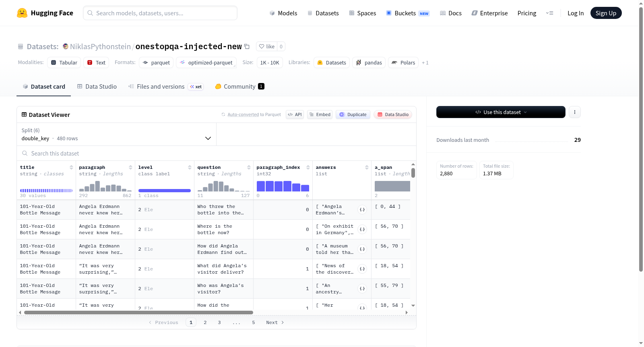Sort the title column
This screenshot has height=347, width=644.
(x=71, y=167)
